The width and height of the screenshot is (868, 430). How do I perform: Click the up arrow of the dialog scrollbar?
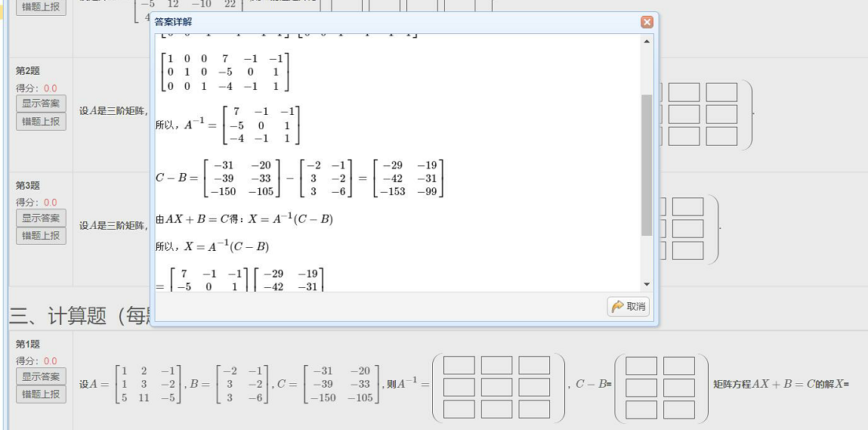click(x=647, y=41)
